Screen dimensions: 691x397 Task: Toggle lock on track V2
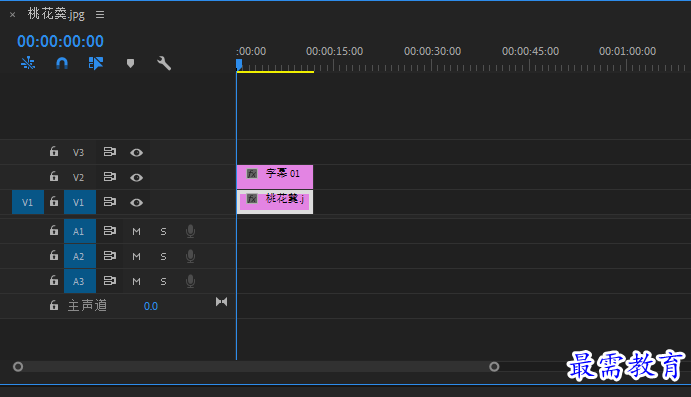(x=54, y=177)
